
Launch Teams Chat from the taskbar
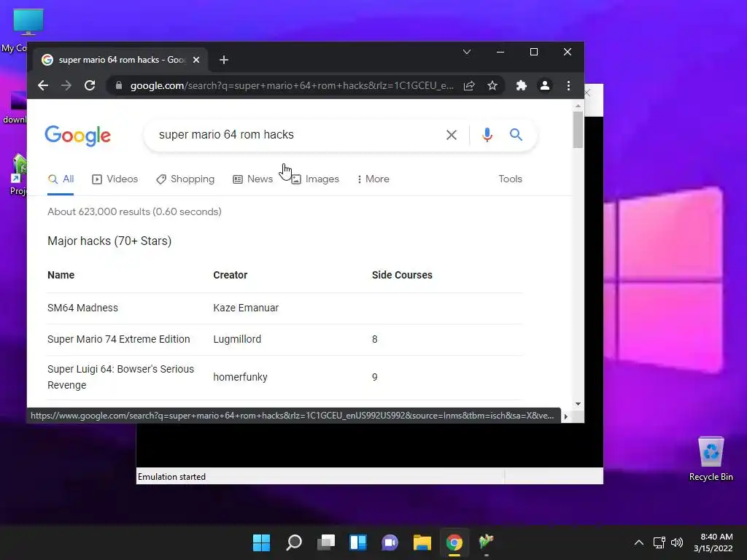point(390,542)
